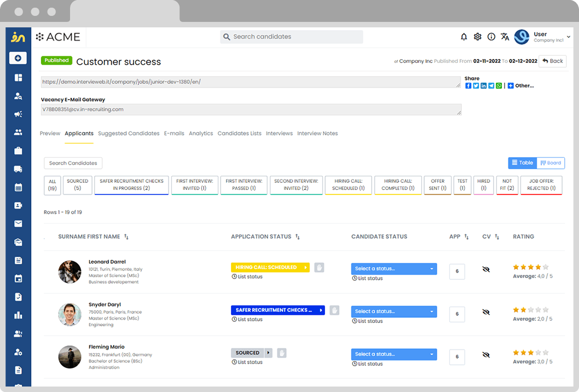Click the megaphone icon in sidebar

(x=18, y=114)
